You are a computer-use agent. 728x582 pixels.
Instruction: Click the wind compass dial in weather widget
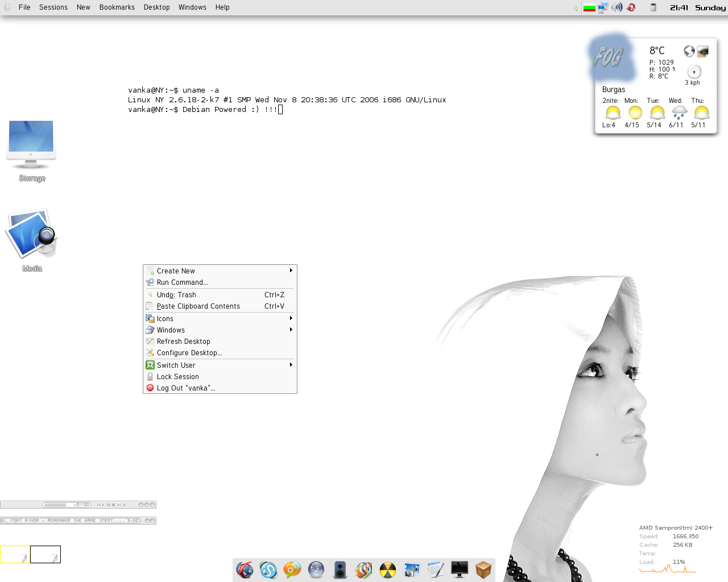(x=694, y=72)
